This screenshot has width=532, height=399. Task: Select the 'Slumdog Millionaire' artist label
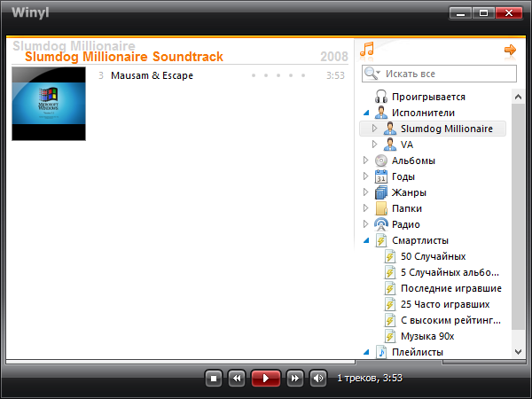coord(447,129)
